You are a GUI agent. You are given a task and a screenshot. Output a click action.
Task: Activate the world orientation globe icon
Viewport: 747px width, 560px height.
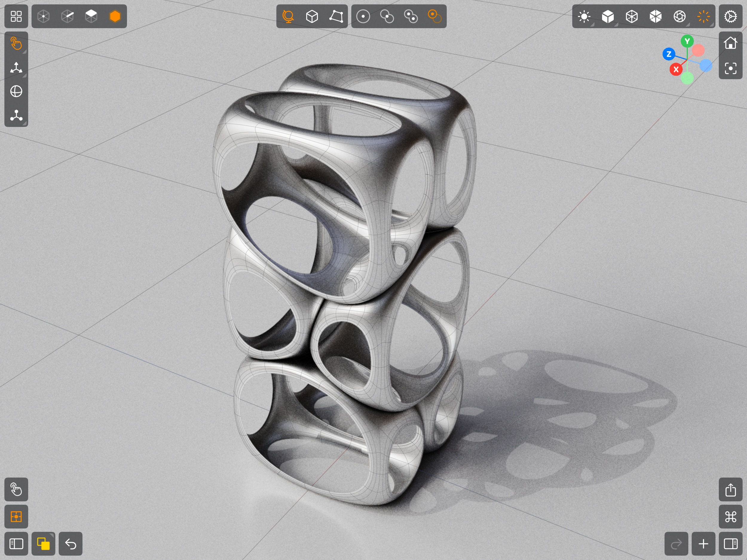pyautogui.click(x=288, y=16)
